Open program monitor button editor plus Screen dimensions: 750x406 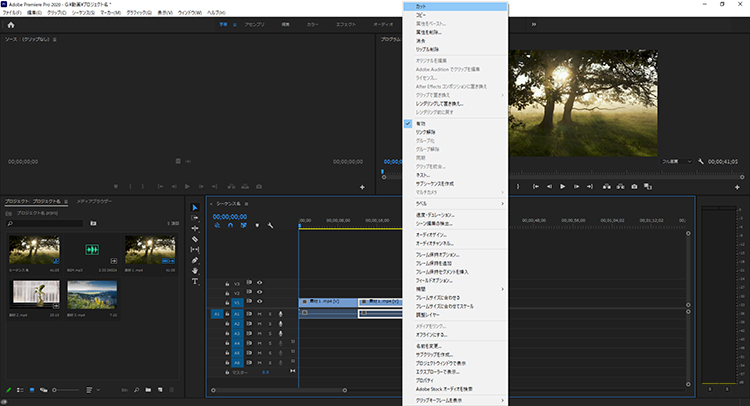(x=737, y=187)
